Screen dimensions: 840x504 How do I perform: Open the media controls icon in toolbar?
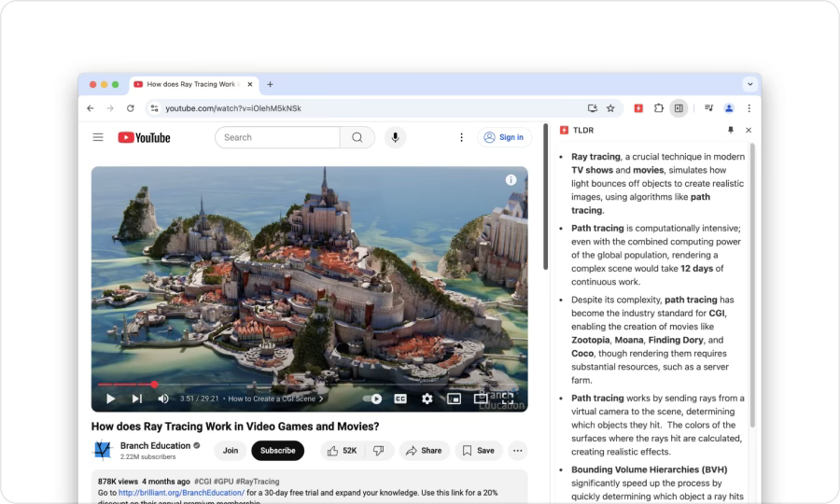coord(708,108)
